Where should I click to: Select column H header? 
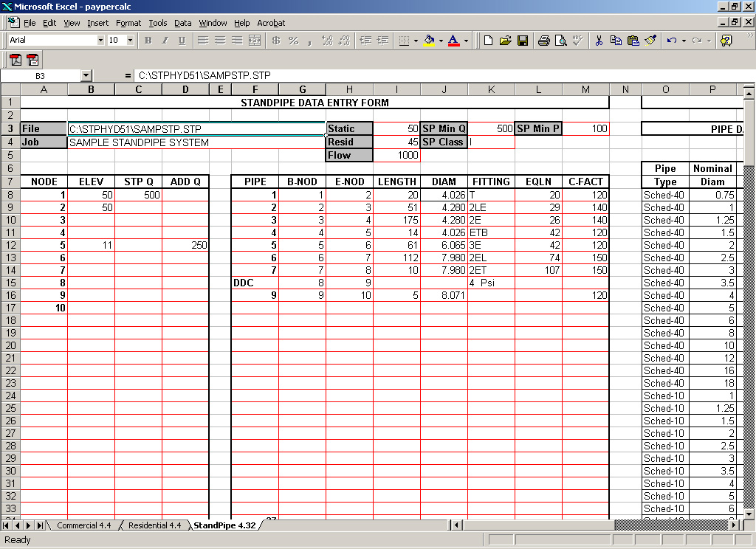point(349,89)
